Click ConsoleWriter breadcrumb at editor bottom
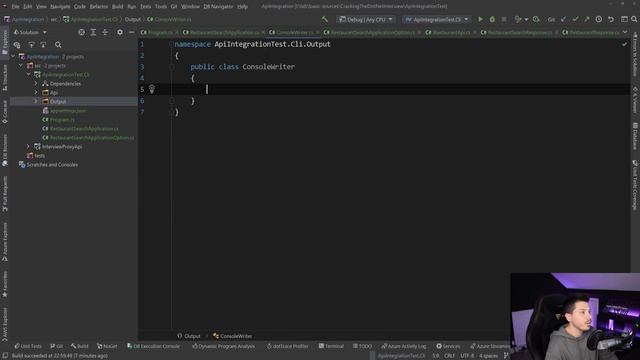 232,336
